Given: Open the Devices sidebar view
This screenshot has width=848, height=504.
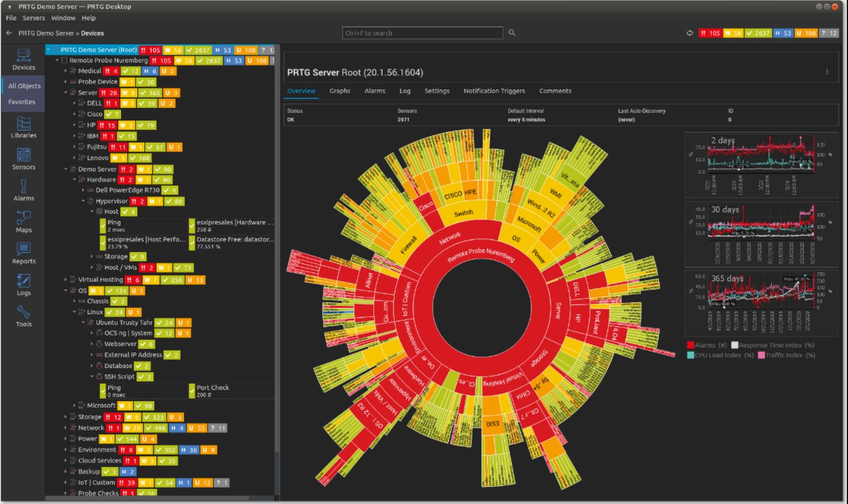Looking at the screenshot, I should coord(24,60).
